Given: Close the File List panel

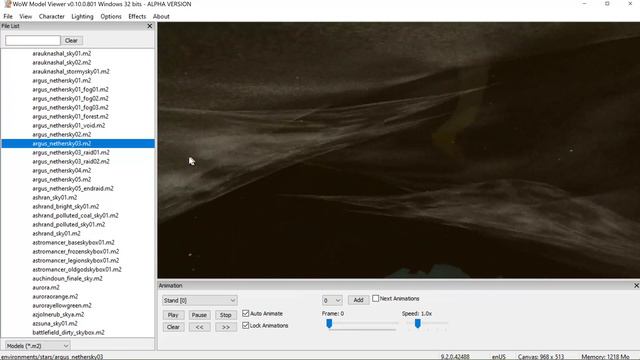Looking at the screenshot, I should click(x=149, y=26).
